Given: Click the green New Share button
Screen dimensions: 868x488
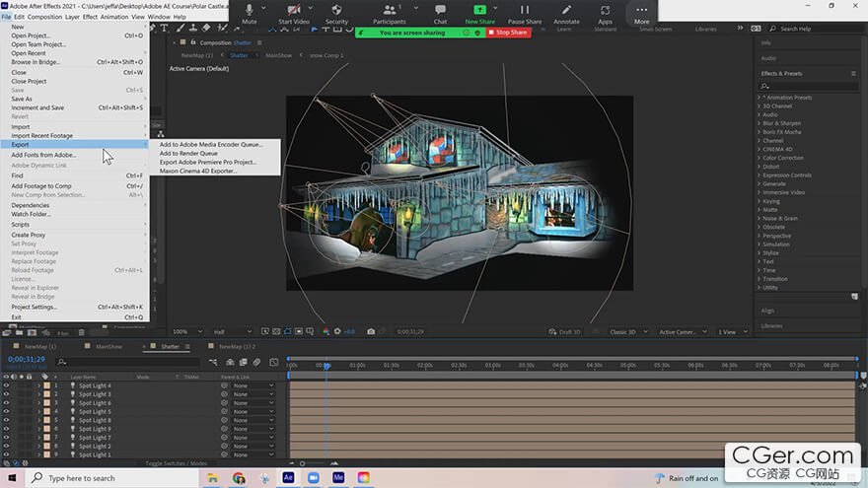Looking at the screenshot, I should click(479, 14).
